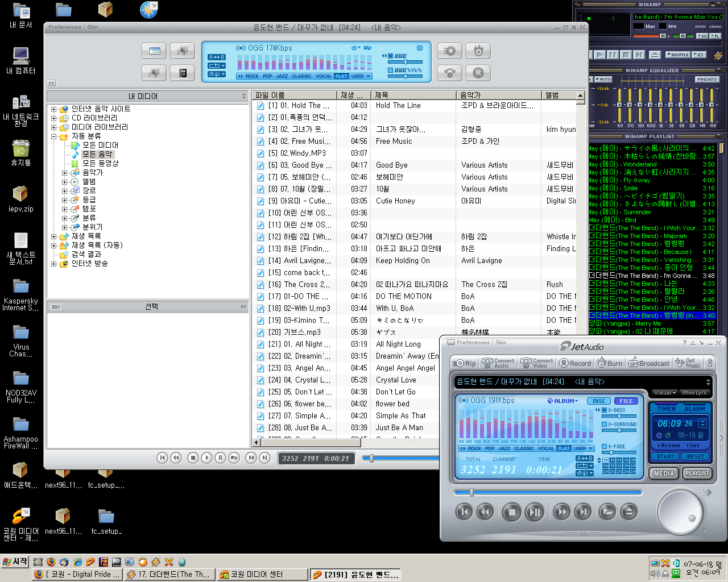Open Convert Audio in JetAudio toolbar

coord(498,363)
